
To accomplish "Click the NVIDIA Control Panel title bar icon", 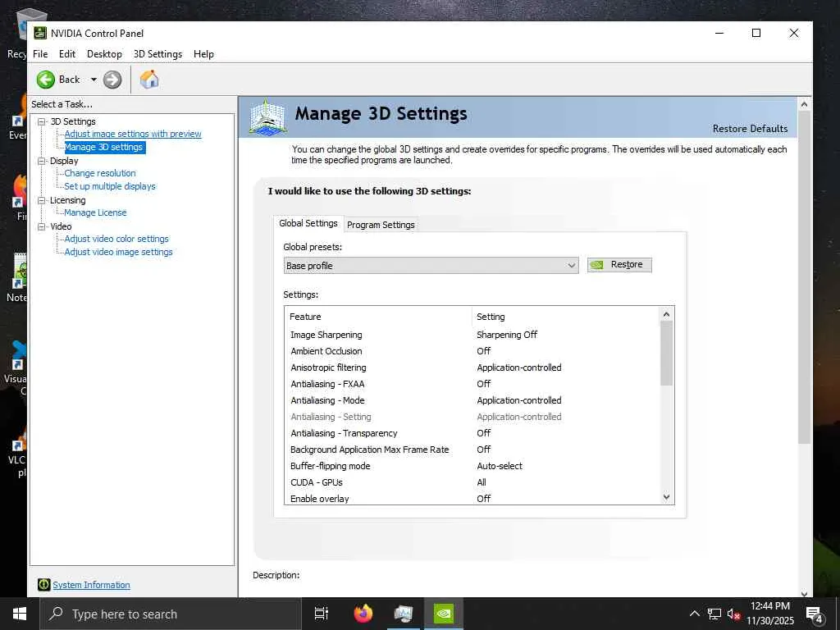I will pyautogui.click(x=40, y=33).
